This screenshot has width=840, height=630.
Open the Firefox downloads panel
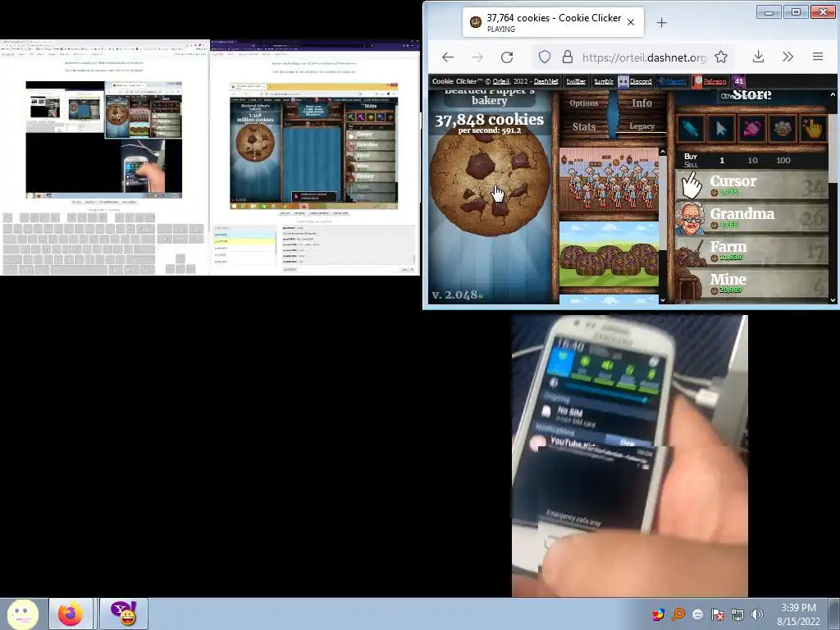(758, 57)
